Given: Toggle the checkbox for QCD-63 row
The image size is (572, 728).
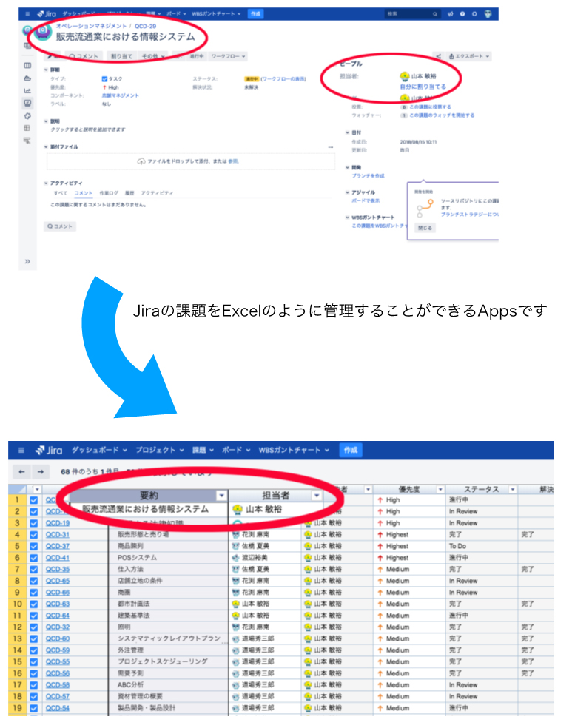Looking at the screenshot, I should [x=34, y=604].
